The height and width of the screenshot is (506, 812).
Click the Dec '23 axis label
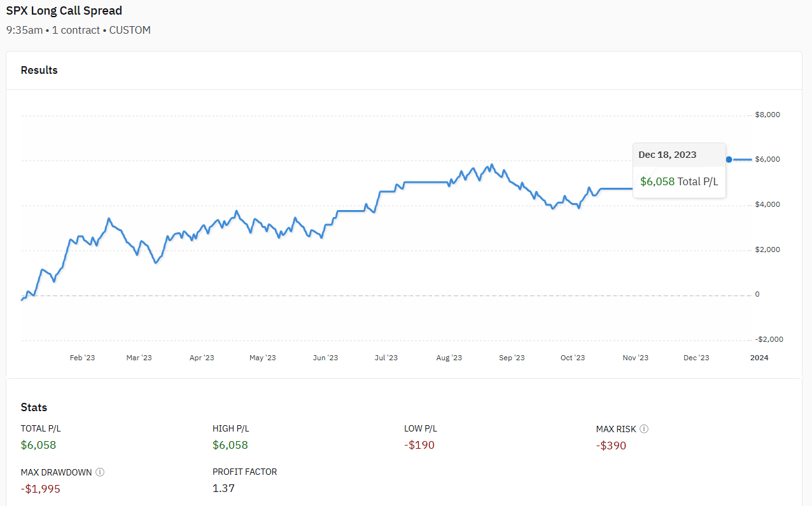click(696, 358)
